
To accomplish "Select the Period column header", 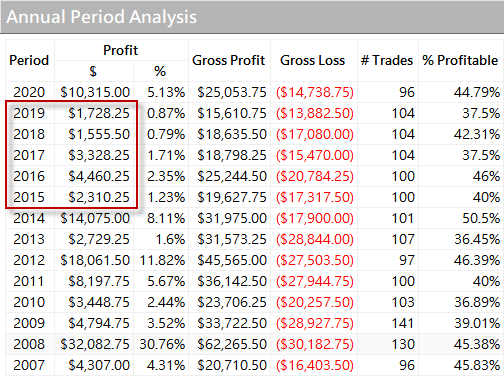I will point(29,60).
